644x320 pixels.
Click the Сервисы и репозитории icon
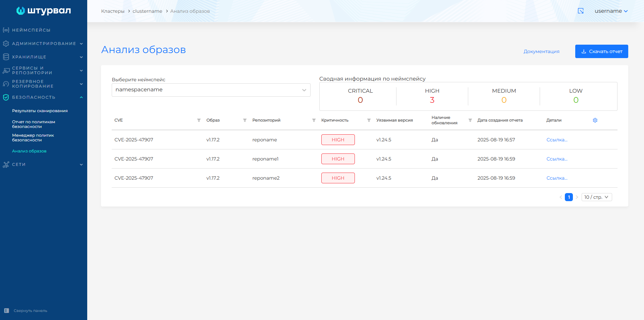(6, 70)
